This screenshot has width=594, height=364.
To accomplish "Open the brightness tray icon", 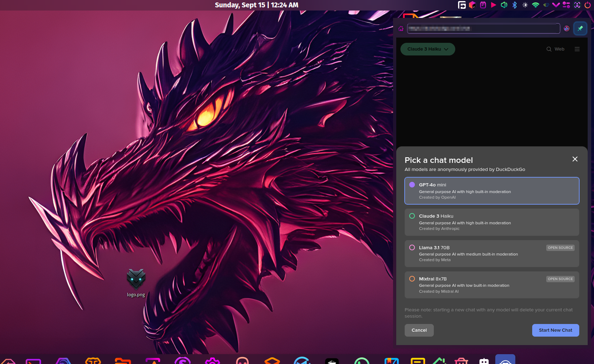I will [525, 5].
